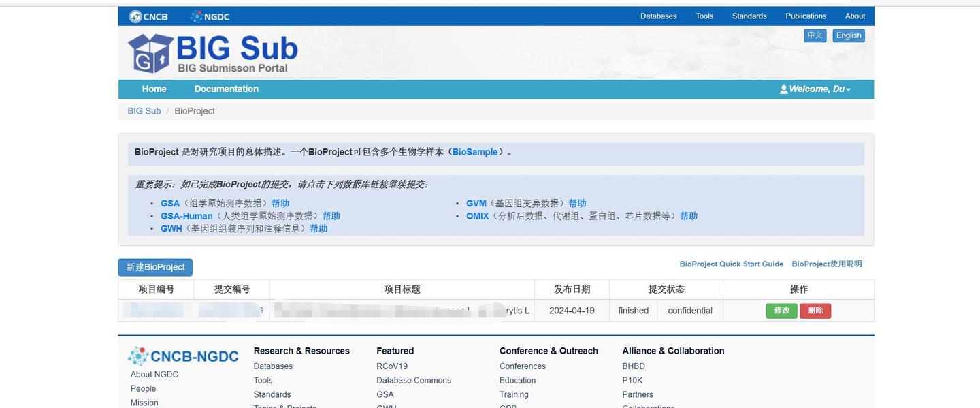The width and height of the screenshot is (980, 408).
Task: Open the Documentation tab
Action: coord(227,89)
